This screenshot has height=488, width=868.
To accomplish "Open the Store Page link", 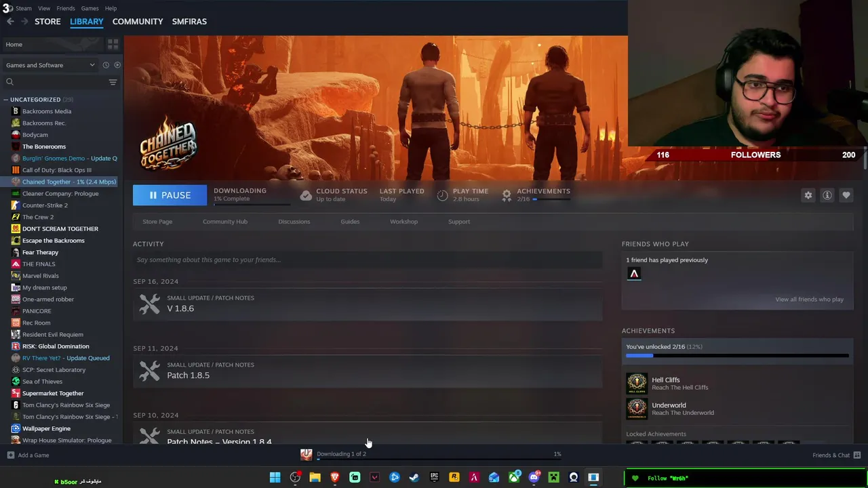I will 157,222.
